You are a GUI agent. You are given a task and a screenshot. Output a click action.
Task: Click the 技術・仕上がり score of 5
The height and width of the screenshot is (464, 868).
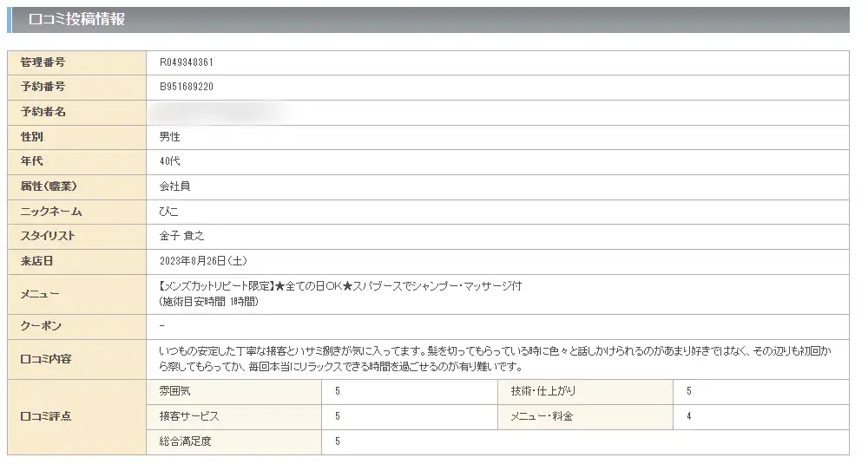coord(689,391)
